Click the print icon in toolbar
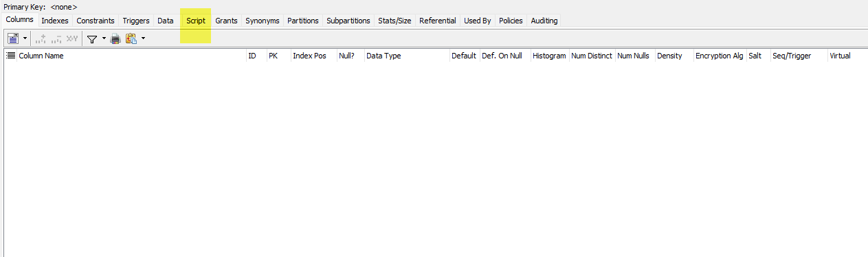Image resolution: width=868 pixels, height=257 pixels. 115,39
